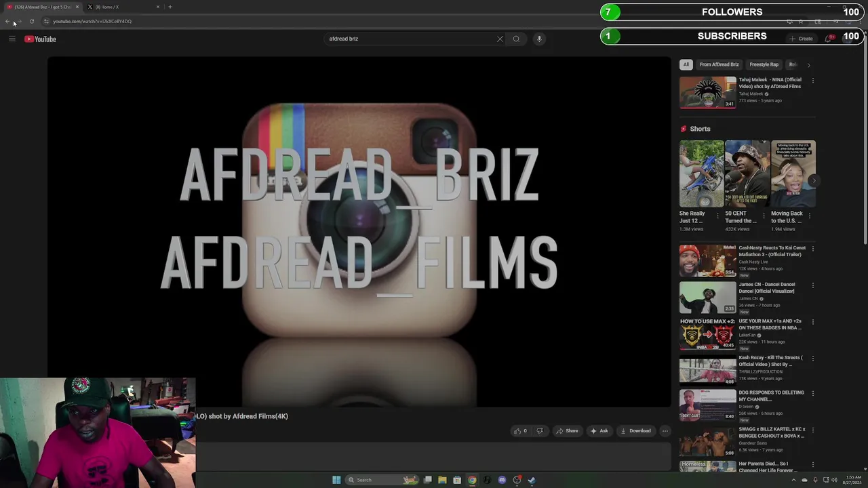This screenshot has width=868, height=488.
Task: Close the Home / X tab
Action: [158, 7]
